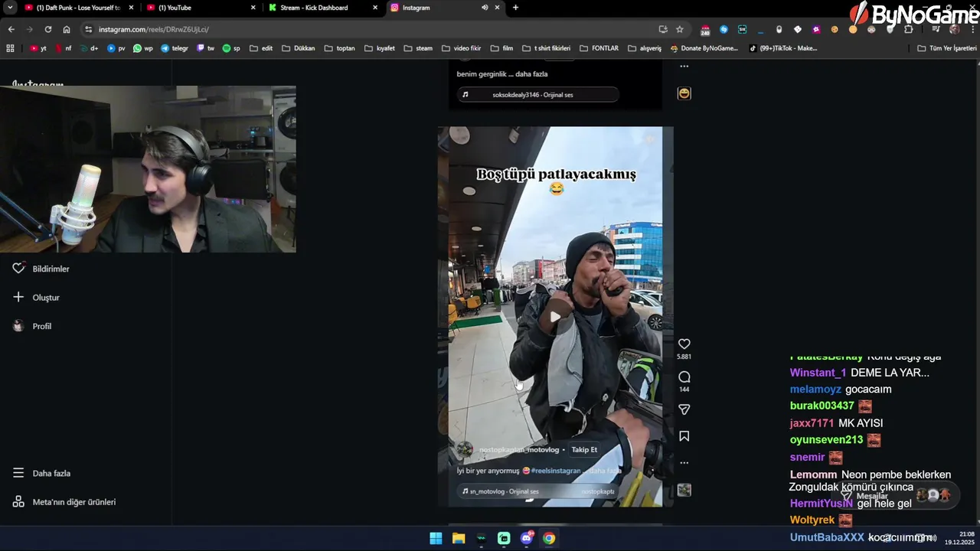The height and width of the screenshot is (551, 980).
Task: Follow the account via Takip Et
Action: click(584, 450)
